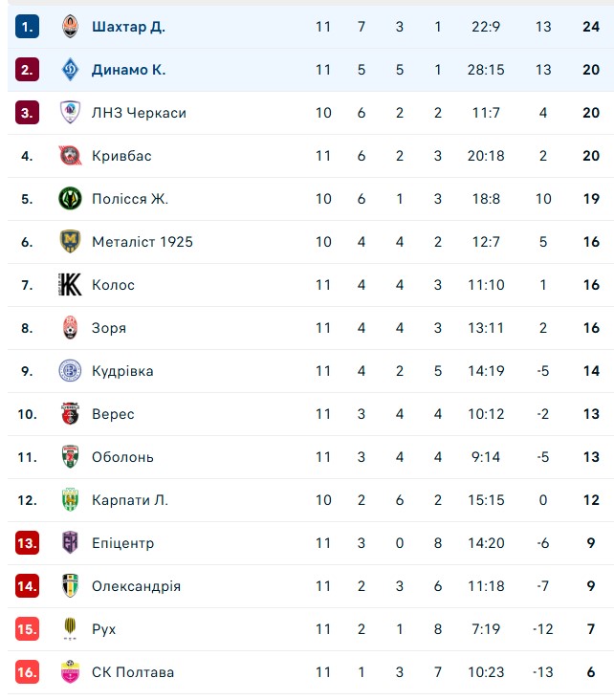Image resolution: width=614 pixels, height=700 pixels.
Task: Click the red position 16 rank badge
Action: coord(27,672)
